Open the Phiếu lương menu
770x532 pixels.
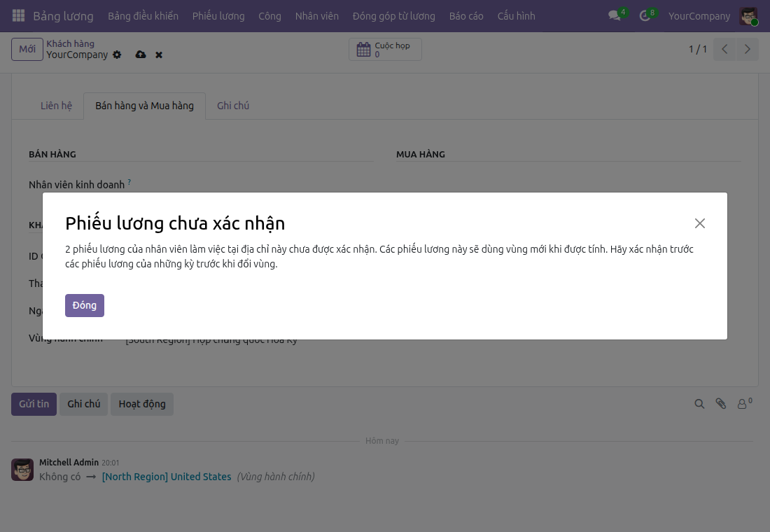point(218,16)
